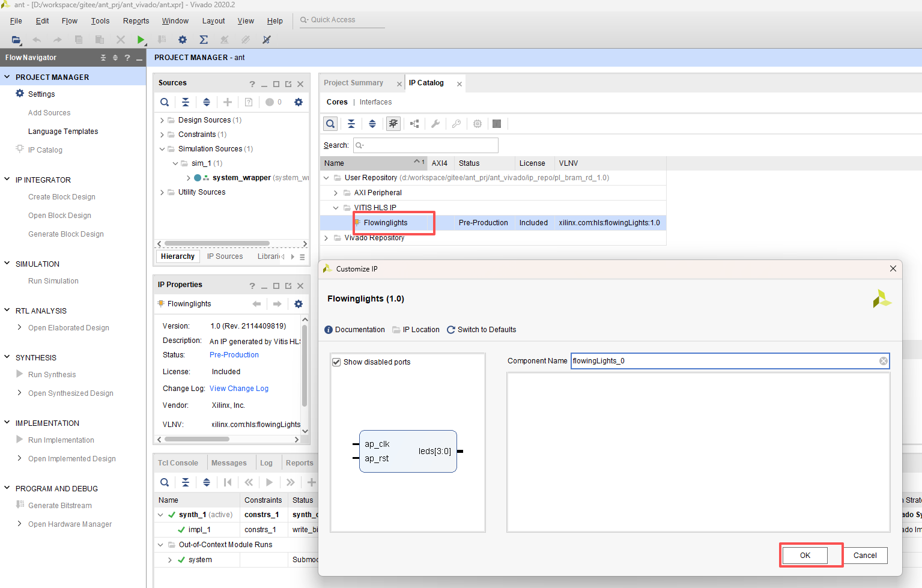Image resolution: width=922 pixels, height=588 pixels.
Task: Click OK in Customize IP dialog
Action: coord(805,556)
